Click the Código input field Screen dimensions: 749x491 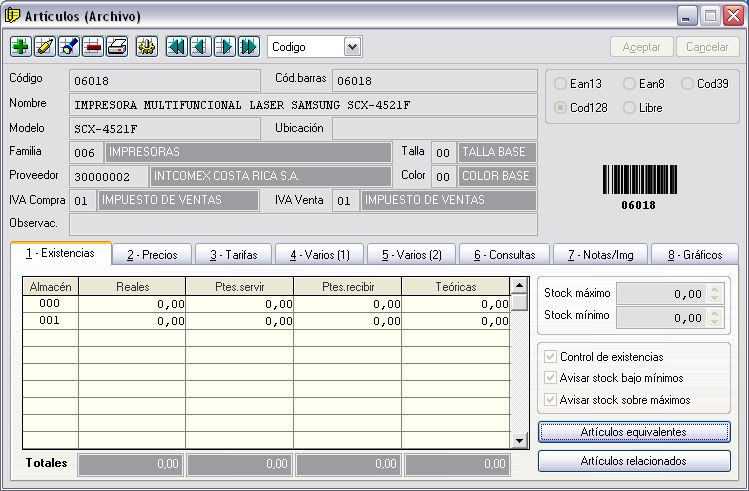(165, 81)
